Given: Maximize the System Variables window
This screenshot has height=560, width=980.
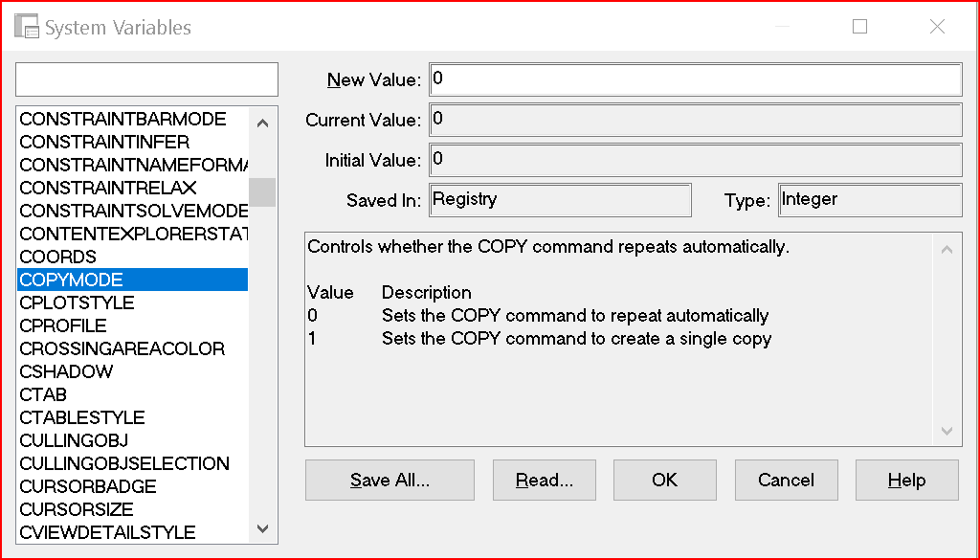Looking at the screenshot, I should (x=859, y=27).
